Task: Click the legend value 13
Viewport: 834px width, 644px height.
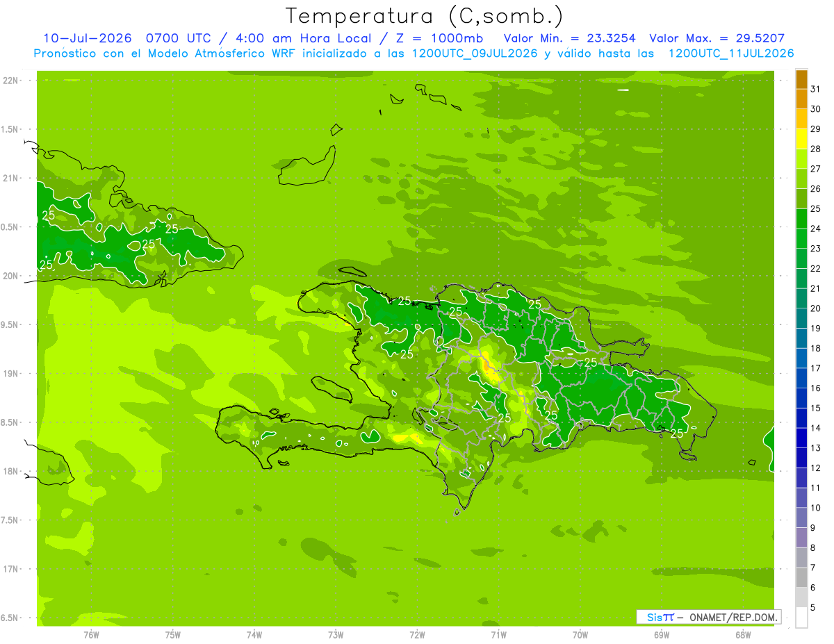Action: pos(816,448)
